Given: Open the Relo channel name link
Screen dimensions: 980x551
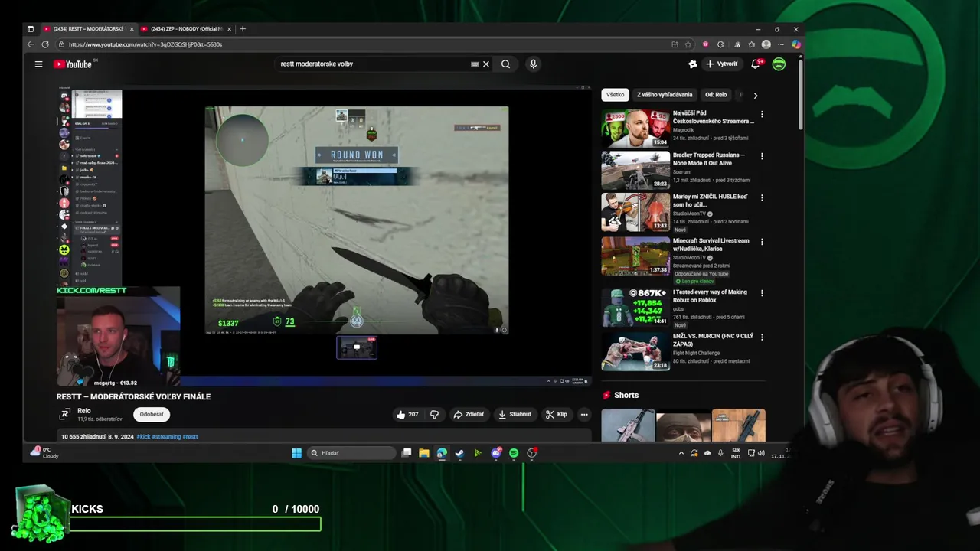Looking at the screenshot, I should (x=84, y=411).
